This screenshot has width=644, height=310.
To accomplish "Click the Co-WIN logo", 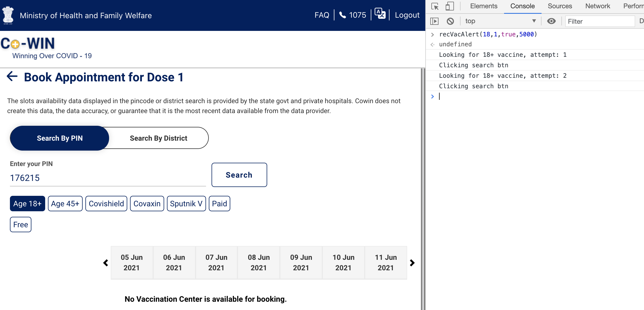I will click(28, 43).
